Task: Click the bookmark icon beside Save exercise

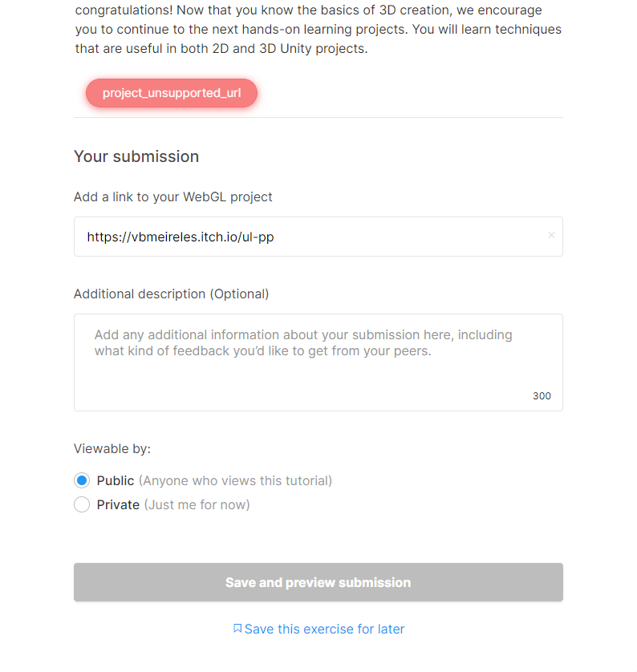Action: click(x=237, y=629)
